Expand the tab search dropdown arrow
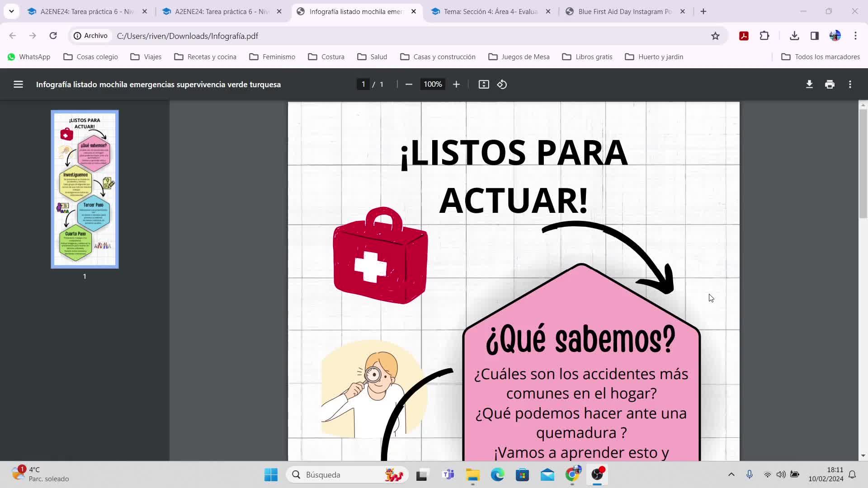This screenshot has width=868, height=488. click(11, 11)
